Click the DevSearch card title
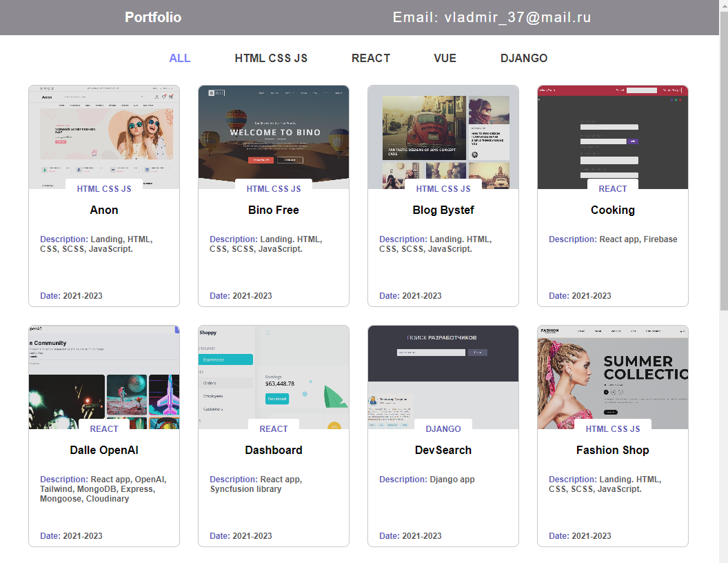This screenshot has width=728, height=563. click(443, 450)
